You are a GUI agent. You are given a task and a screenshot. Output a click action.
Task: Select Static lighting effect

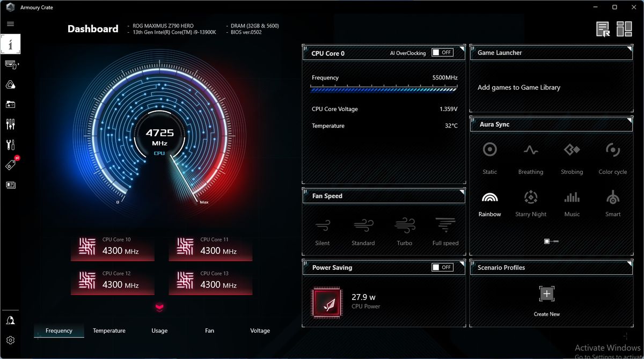pyautogui.click(x=489, y=158)
